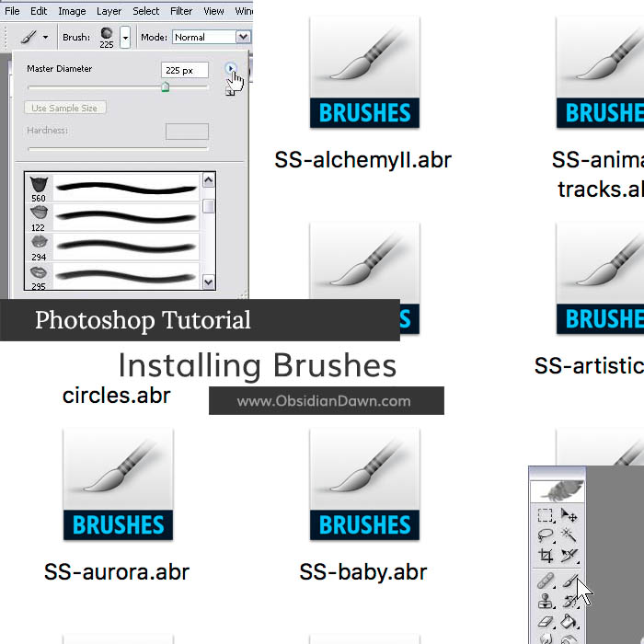Click the 225 brush tip preview thumbnail
Viewport: 644px width, 644px height.
pyautogui.click(x=107, y=33)
